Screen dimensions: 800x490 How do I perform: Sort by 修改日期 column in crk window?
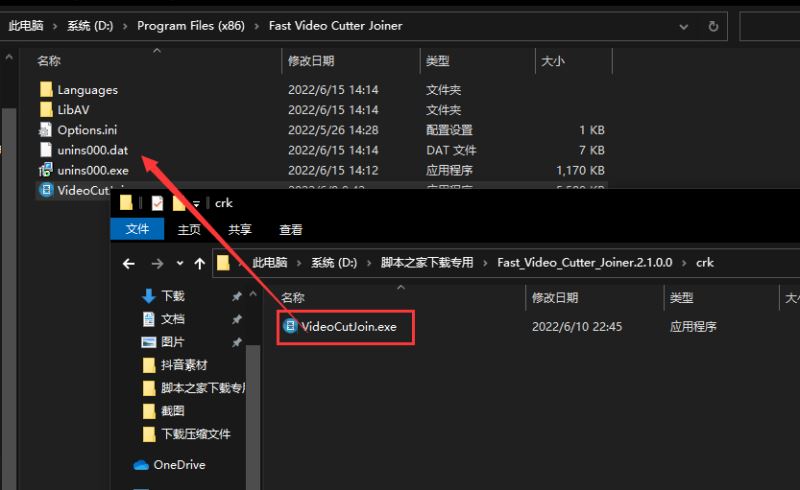pyautogui.click(x=555, y=298)
